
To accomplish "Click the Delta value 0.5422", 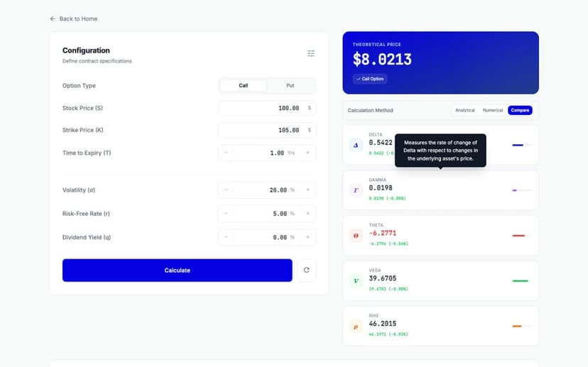I will click(380, 143).
